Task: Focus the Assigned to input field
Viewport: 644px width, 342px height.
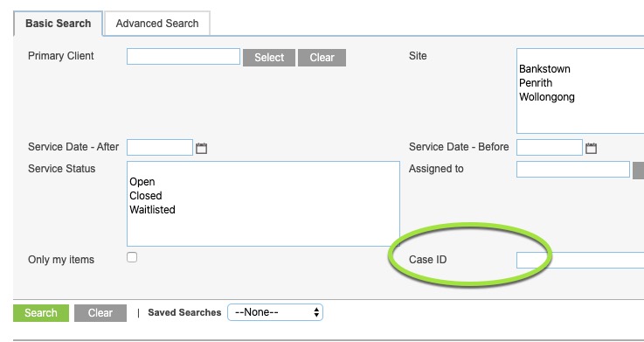Action: pyautogui.click(x=573, y=169)
